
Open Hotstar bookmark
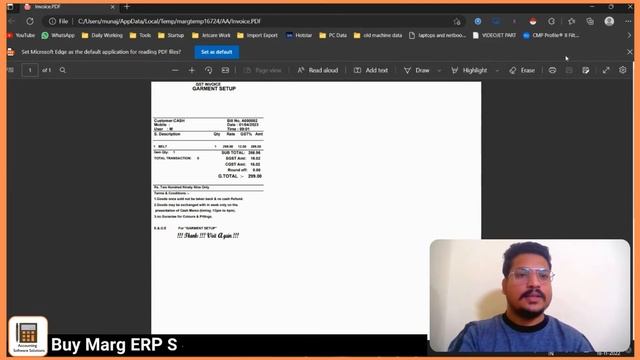(299, 36)
